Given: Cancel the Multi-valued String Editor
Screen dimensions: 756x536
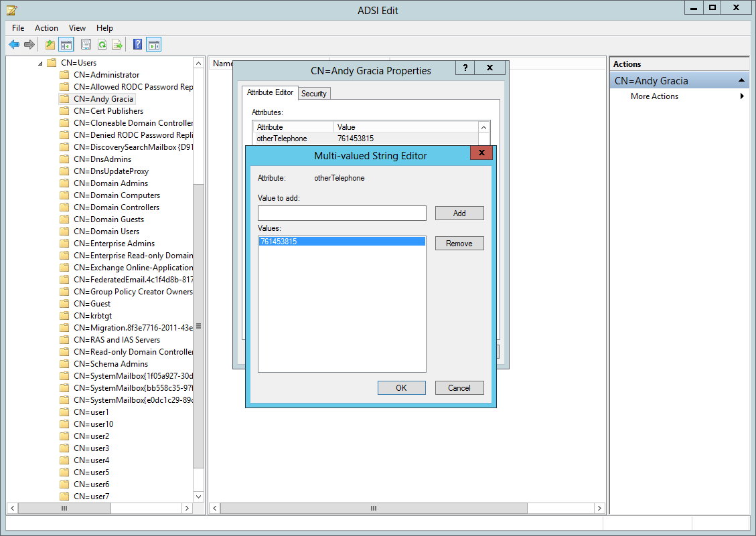Looking at the screenshot, I should 459,388.
